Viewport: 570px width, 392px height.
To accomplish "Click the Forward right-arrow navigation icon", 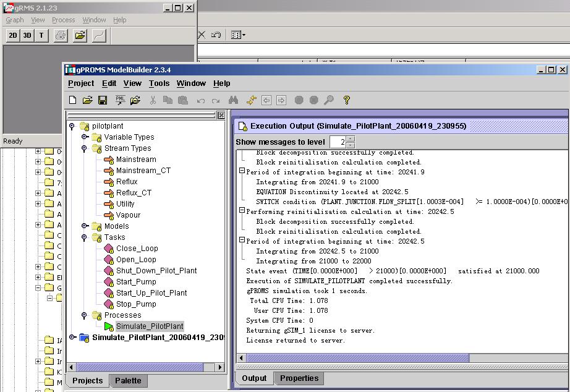I will (281, 100).
